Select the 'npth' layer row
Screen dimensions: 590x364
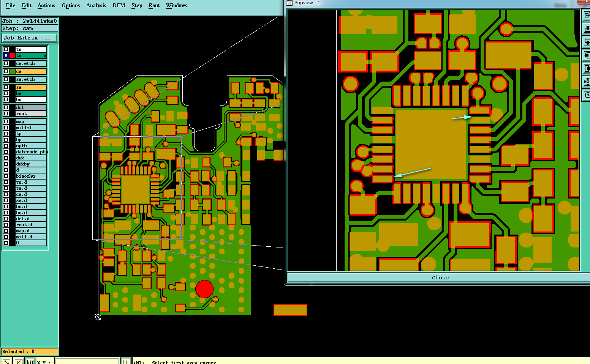click(x=31, y=146)
